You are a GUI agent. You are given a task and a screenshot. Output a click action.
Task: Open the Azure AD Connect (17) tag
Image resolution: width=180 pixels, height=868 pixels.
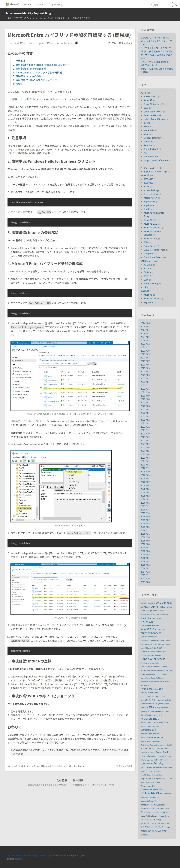tap(147, 261)
